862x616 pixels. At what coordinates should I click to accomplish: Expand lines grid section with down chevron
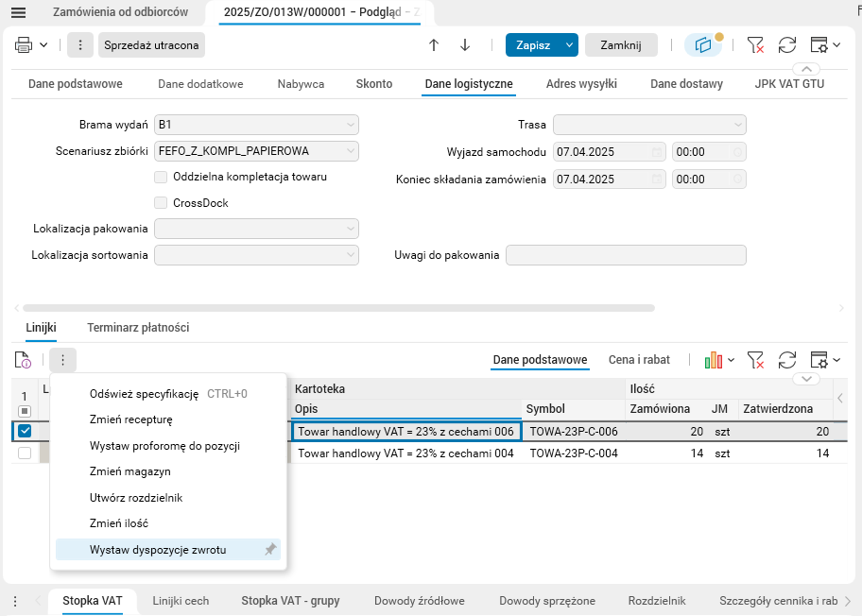pos(806,379)
